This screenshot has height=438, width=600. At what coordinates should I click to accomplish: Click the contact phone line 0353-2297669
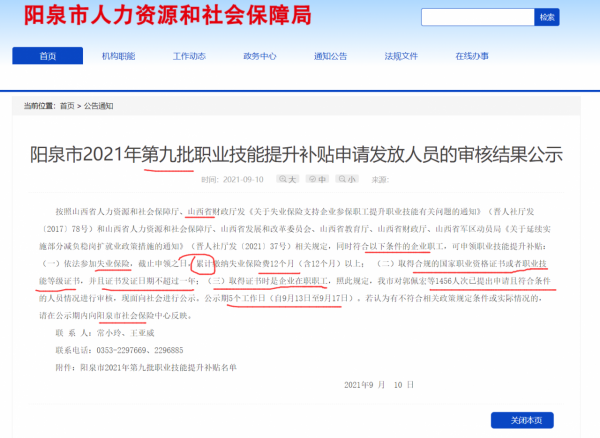pos(119,350)
